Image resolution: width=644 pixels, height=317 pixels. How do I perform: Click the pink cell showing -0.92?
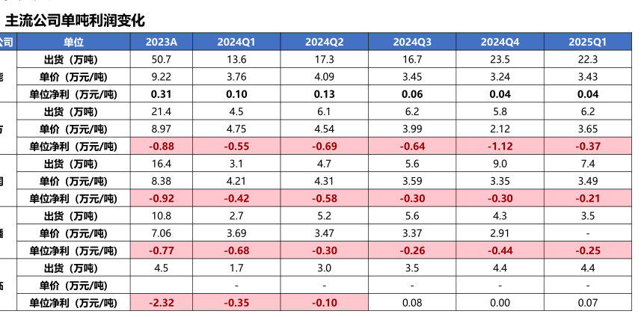[x=162, y=198]
